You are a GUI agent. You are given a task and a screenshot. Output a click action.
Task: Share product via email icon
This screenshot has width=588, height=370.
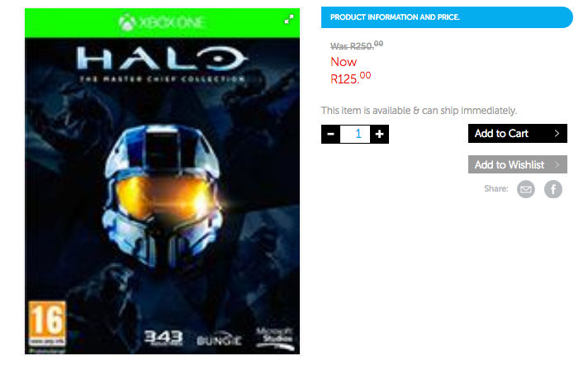tap(526, 189)
